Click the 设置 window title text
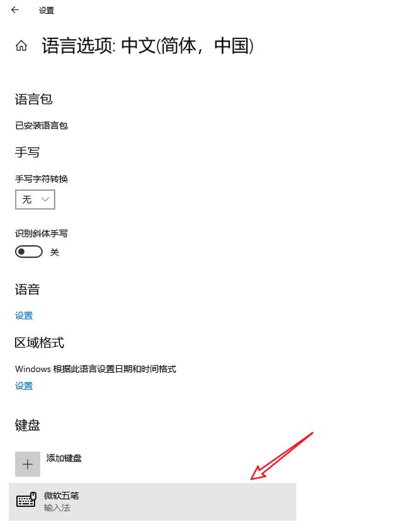Viewport: 403px width, 532px height. tap(47, 11)
